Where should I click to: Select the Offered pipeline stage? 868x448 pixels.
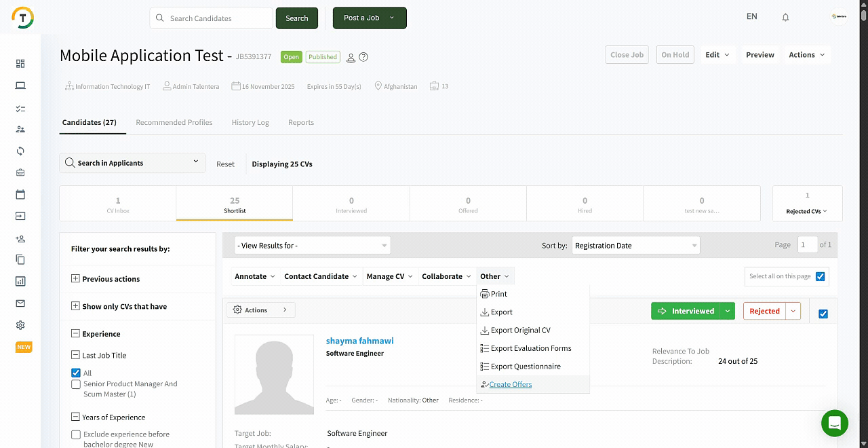tap(468, 204)
